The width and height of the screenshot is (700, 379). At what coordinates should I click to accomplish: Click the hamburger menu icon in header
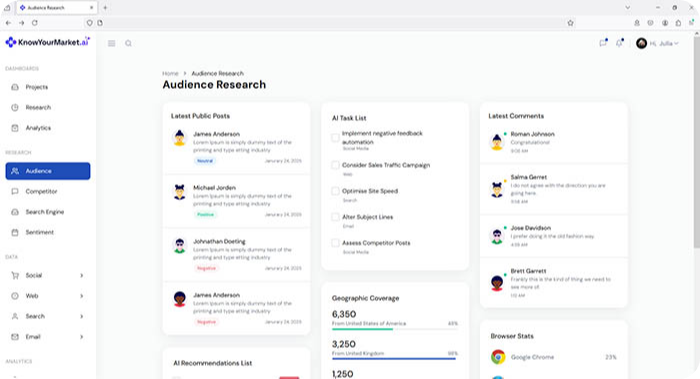[x=112, y=43]
